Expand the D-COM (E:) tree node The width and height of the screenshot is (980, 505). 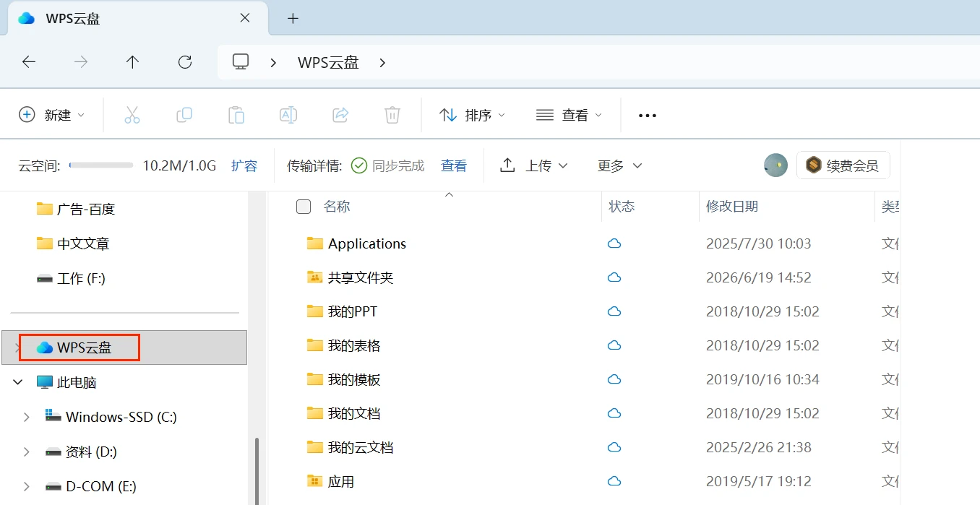click(27, 486)
